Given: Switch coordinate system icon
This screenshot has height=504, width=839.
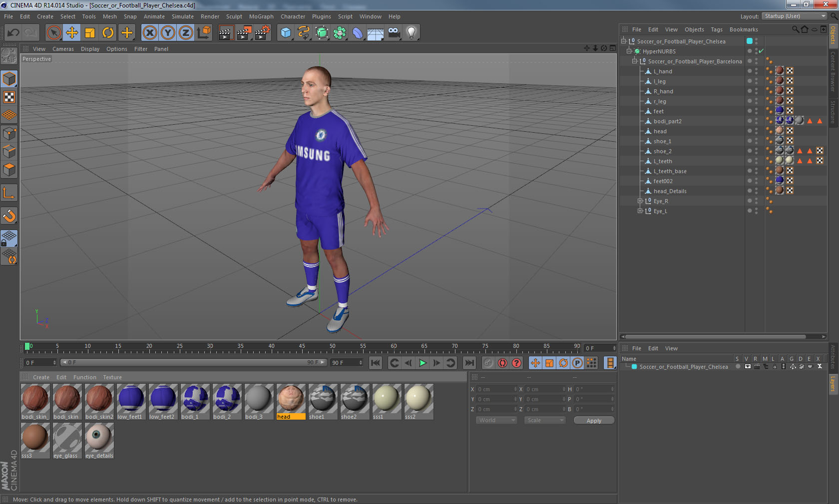Looking at the screenshot, I should pos(204,33).
